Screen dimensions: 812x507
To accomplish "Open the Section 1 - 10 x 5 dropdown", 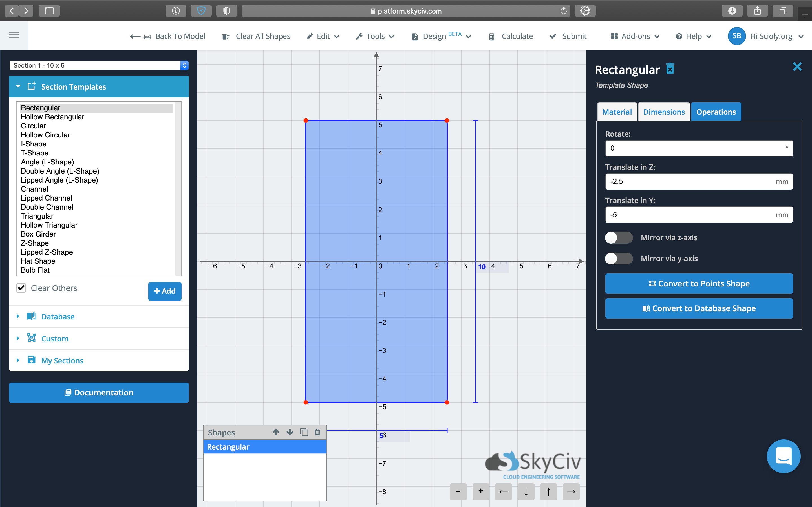I will point(99,65).
